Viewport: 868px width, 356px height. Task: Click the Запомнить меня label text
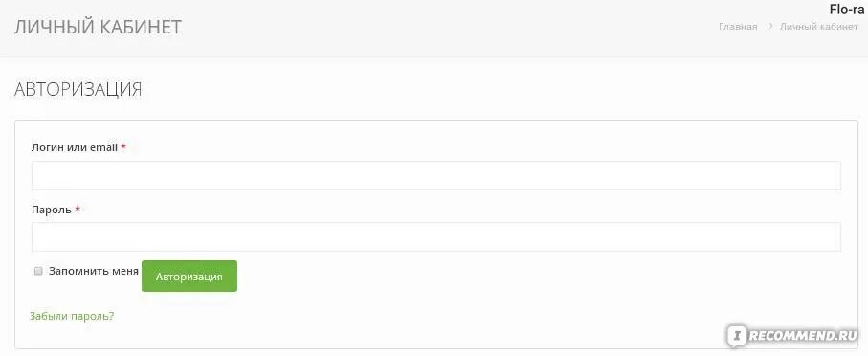pyautogui.click(x=94, y=271)
